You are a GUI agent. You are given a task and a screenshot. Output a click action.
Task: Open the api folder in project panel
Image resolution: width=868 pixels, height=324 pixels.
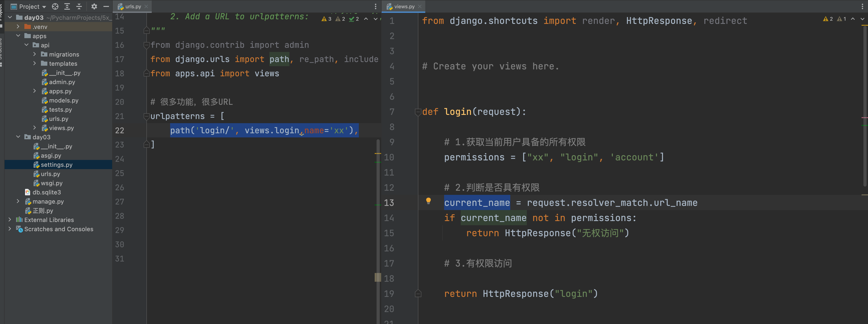point(44,45)
